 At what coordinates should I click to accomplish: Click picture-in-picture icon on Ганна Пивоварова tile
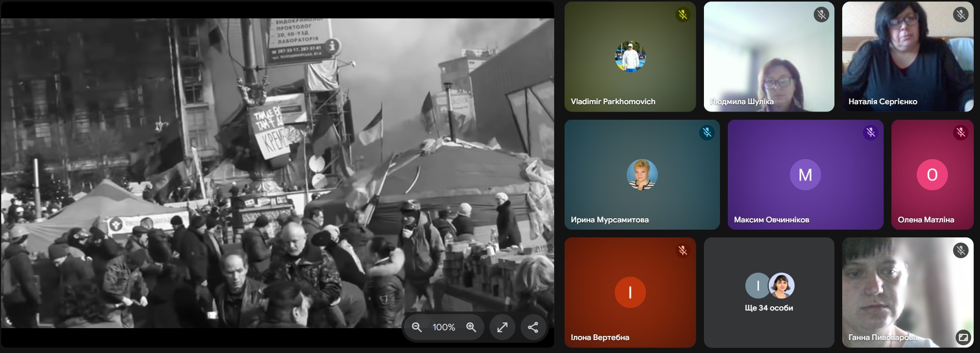click(x=963, y=337)
